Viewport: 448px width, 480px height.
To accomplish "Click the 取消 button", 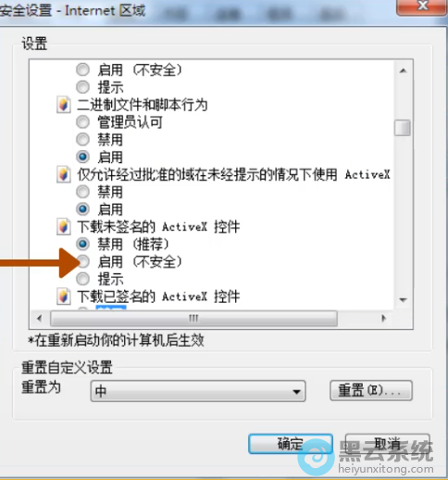I will (x=387, y=444).
